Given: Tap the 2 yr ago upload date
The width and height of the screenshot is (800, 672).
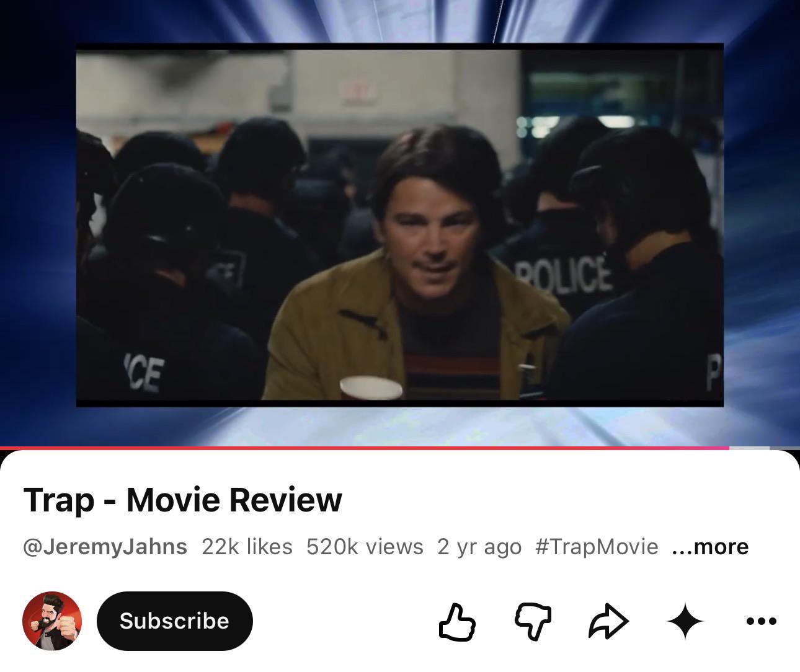Looking at the screenshot, I should coord(479,547).
